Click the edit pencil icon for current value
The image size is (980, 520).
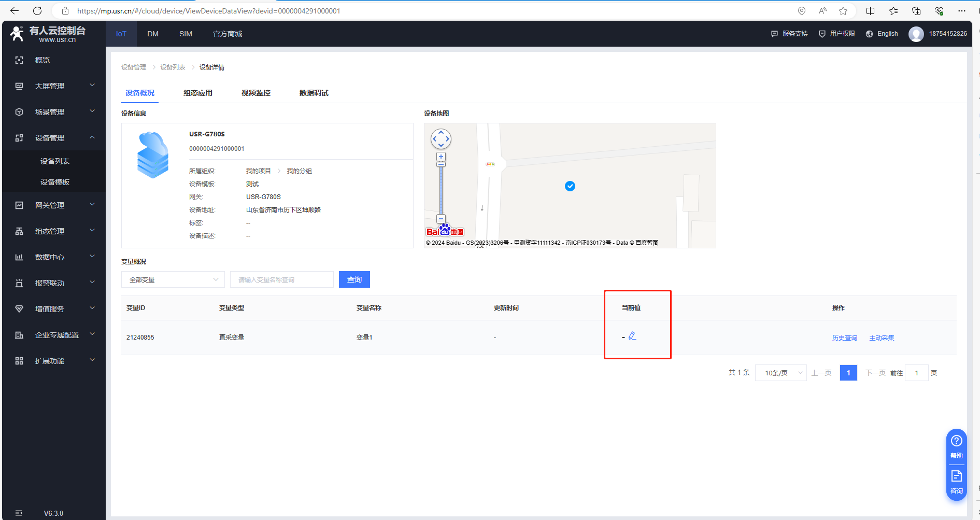pyautogui.click(x=632, y=336)
